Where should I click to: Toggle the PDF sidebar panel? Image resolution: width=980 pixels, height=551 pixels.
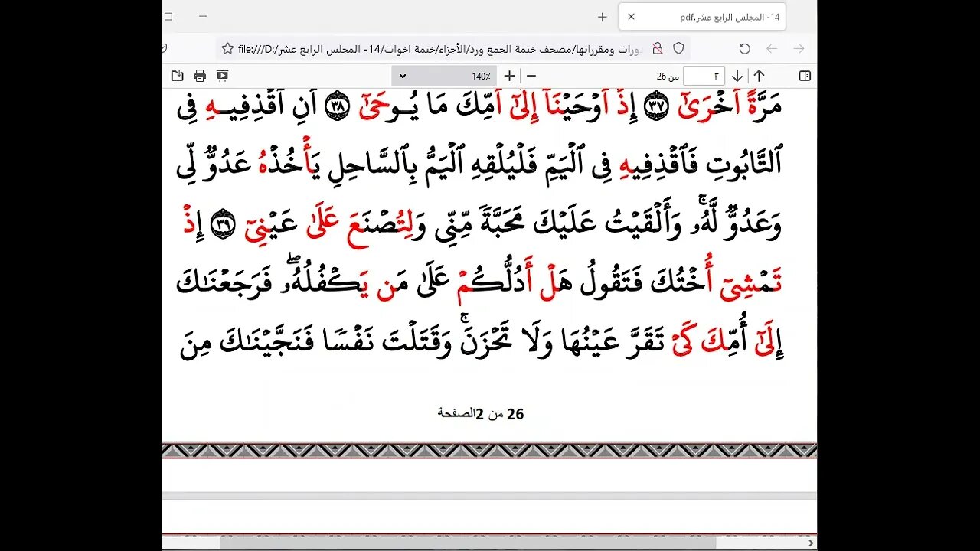coord(805,76)
